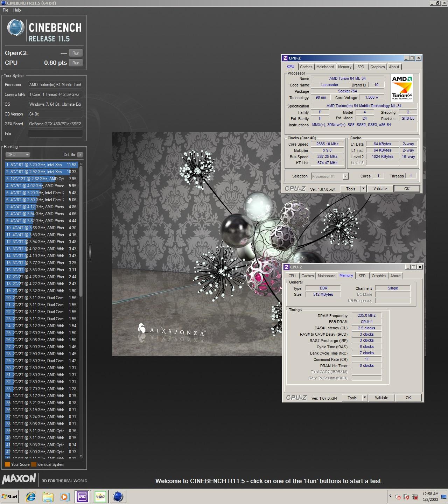Image resolution: width=448 pixels, height=504 pixels.
Task: Click the Info input field
Action: (x=55, y=134)
